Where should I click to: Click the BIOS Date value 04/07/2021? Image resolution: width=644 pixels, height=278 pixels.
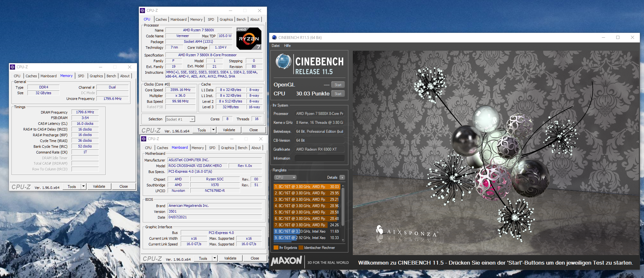coord(215,217)
